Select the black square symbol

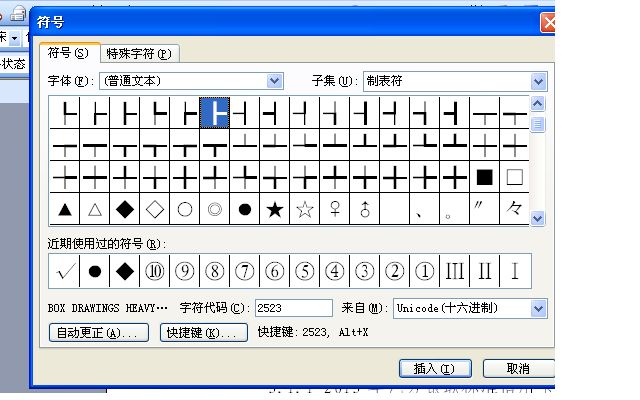coord(484,177)
